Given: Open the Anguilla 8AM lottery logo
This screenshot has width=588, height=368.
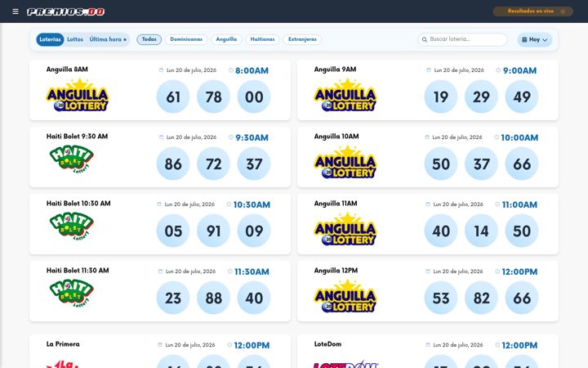Looking at the screenshot, I should tap(78, 95).
